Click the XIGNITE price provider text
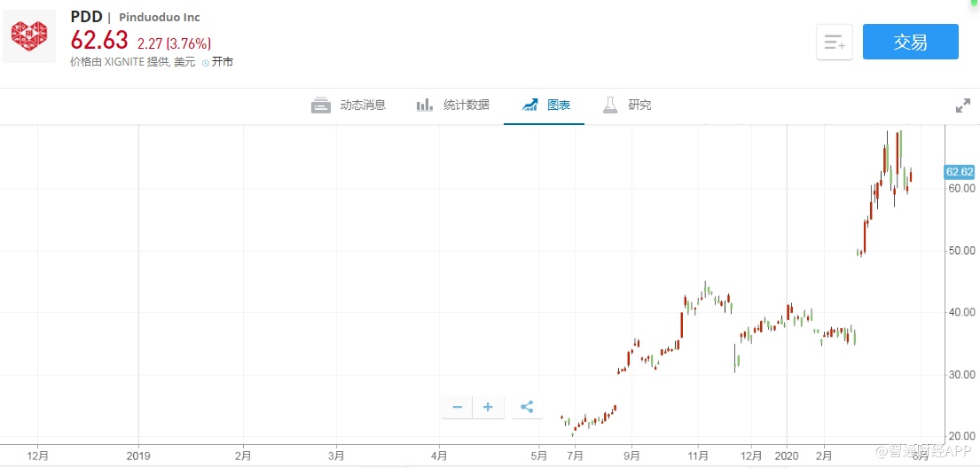This screenshot has height=468, width=980. tap(126, 62)
